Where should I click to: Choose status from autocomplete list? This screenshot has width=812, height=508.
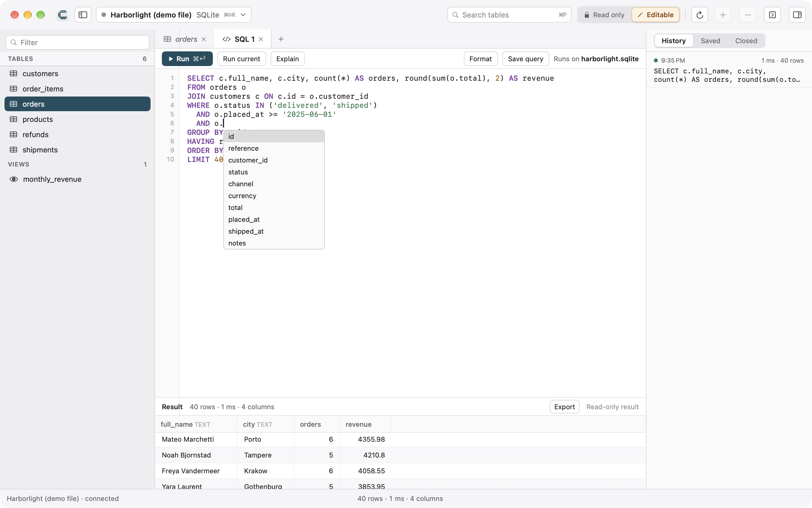coord(274,172)
